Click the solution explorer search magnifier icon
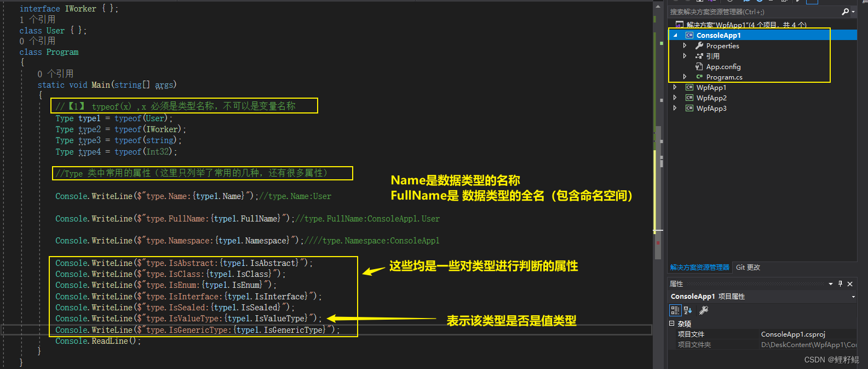 (845, 12)
